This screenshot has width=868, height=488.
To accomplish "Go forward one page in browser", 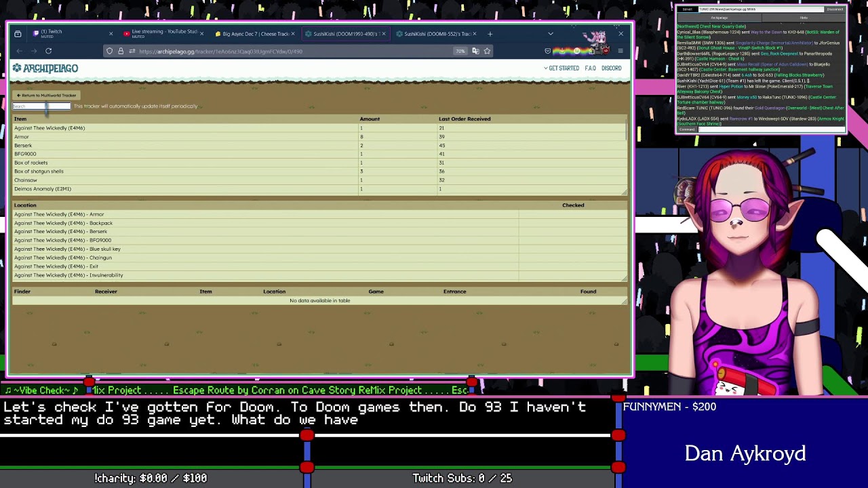I will pos(34,51).
